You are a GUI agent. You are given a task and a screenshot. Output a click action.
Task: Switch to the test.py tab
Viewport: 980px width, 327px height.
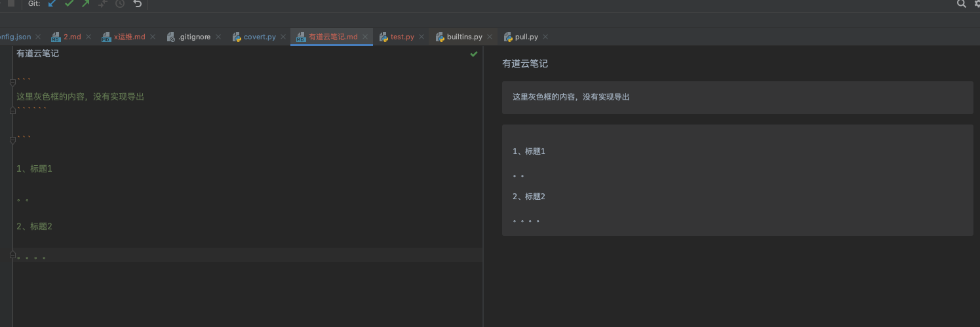tap(402, 37)
